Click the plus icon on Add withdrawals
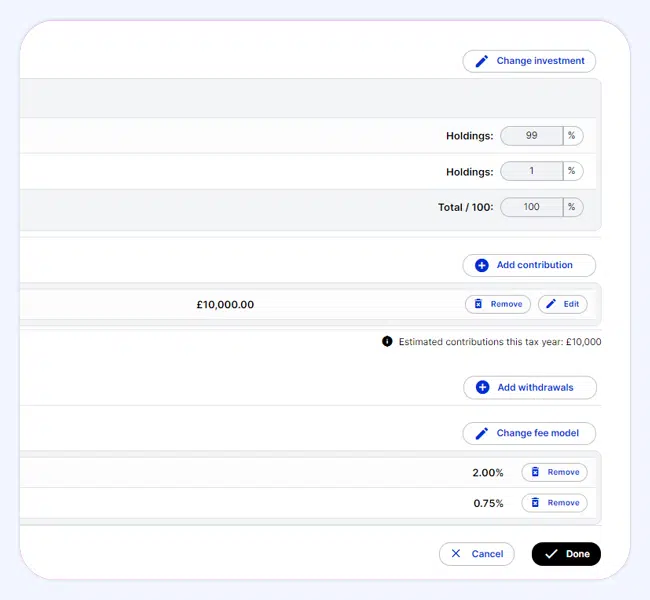650x600 pixels. (x=483, y=387)
